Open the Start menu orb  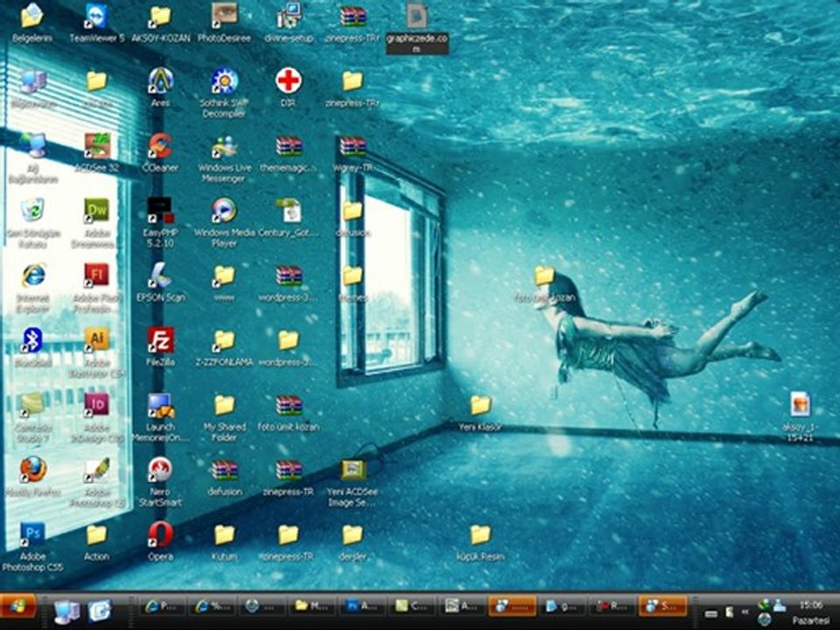click(17, 605)
